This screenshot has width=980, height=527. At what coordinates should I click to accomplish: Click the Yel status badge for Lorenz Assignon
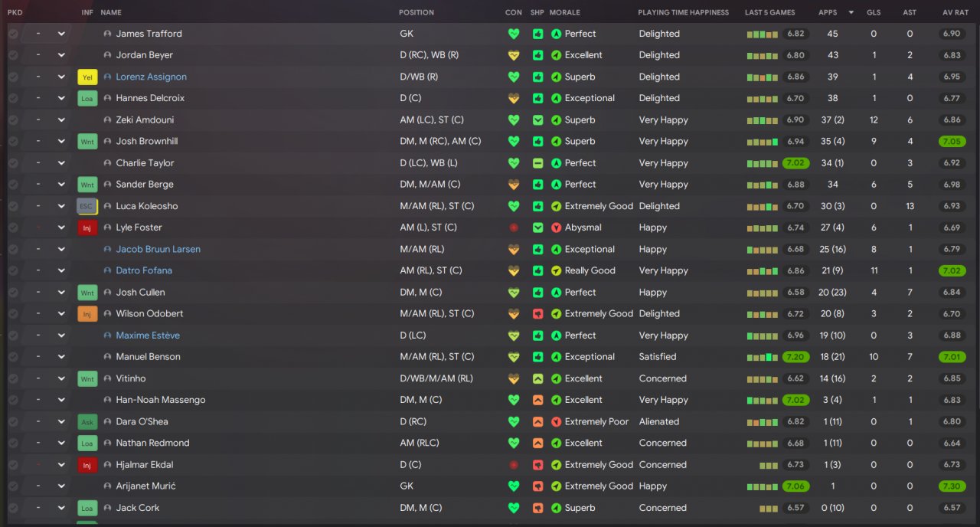click(87, 77)
